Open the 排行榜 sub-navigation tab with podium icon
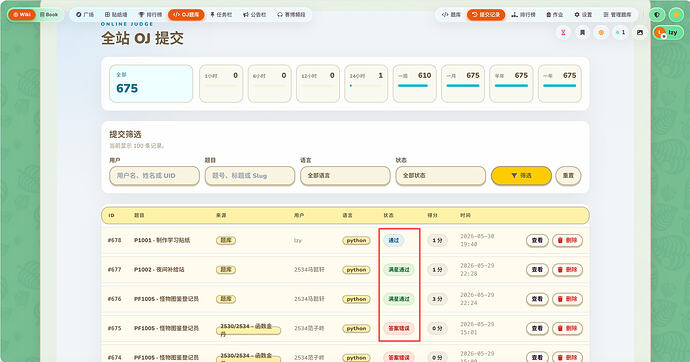This screenshot has width=690, height=362. (524, 15)
